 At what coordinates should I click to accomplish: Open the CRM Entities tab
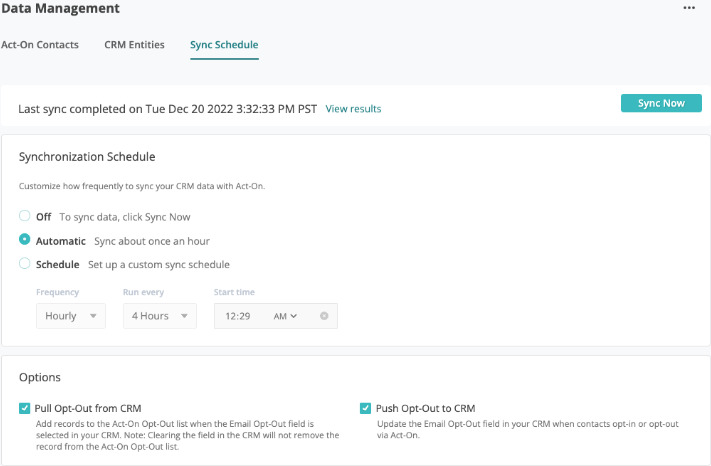click(x=134, y=45)
